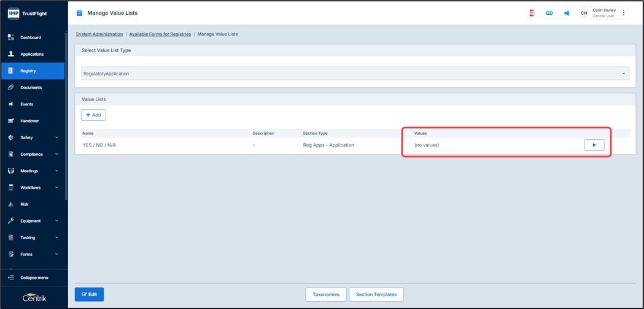Click the Collapse menu icon

point(11,278)
